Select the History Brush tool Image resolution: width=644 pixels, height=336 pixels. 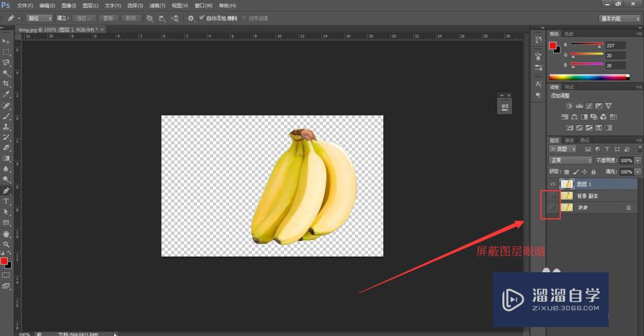(x=6, y=137)
